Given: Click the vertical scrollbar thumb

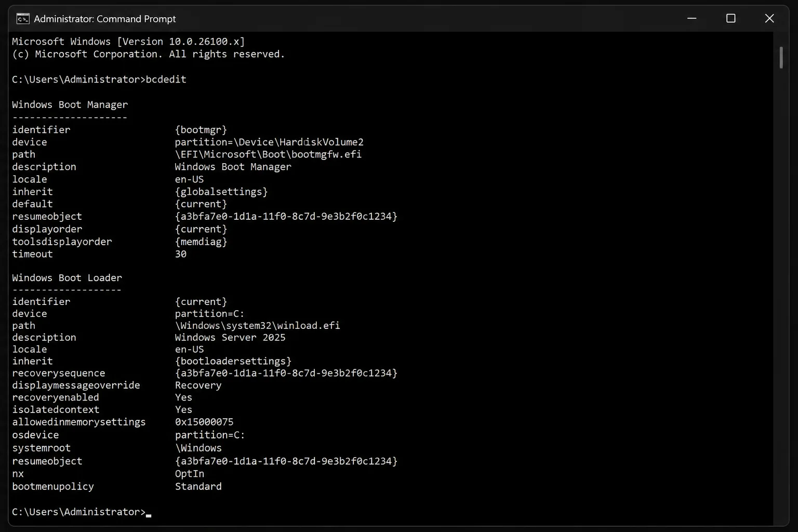Looking at the screenshot, I should click(781, 58).
